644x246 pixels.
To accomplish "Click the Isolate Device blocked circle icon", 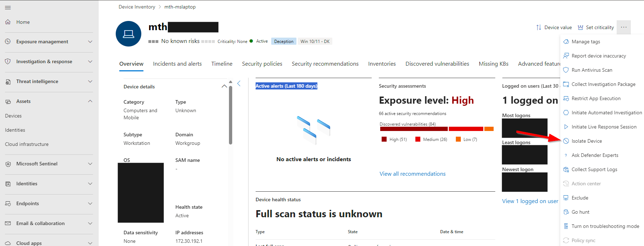I will (566, 141).
